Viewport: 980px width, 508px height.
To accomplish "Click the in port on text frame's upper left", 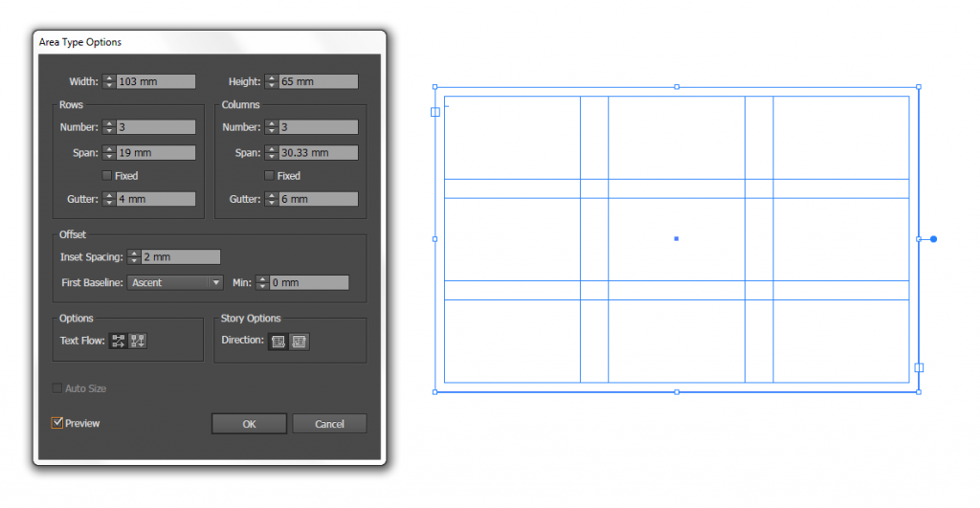I will 435,112.
